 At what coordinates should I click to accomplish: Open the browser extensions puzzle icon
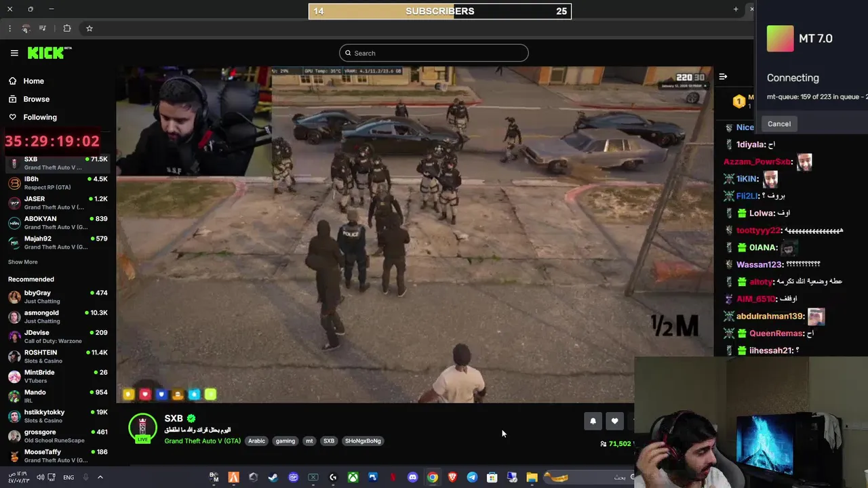(x=67, y=28)
